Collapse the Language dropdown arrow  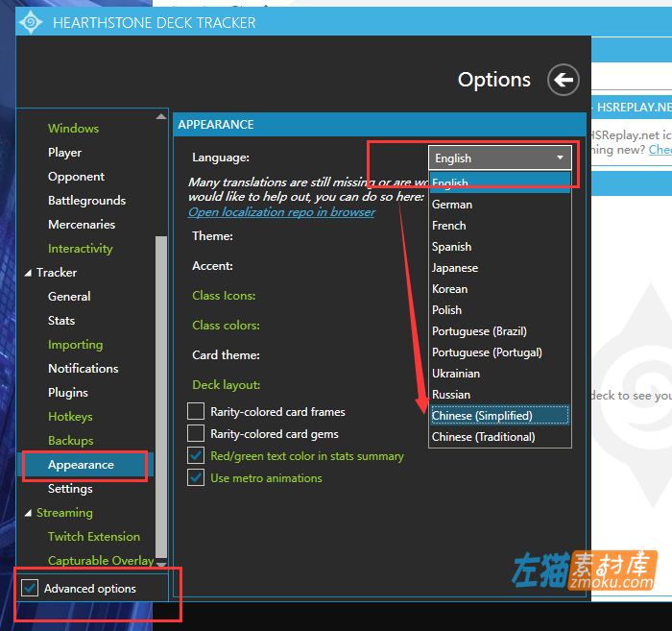pyautogui.click(x=559, y=158)
